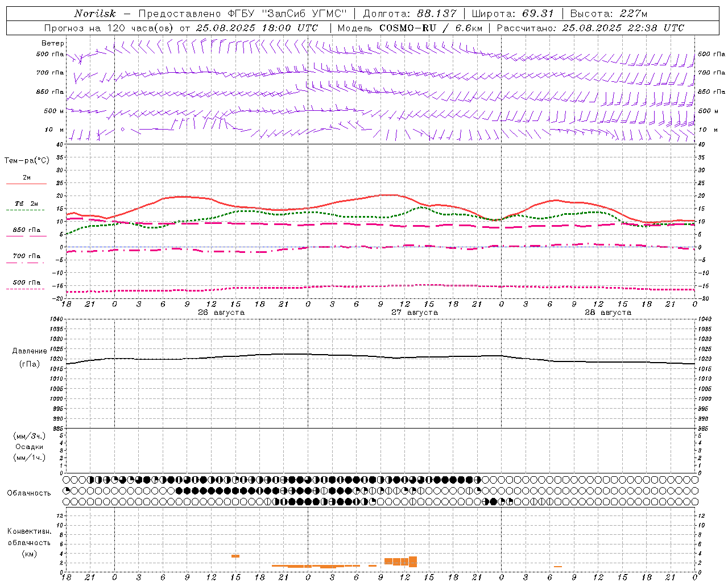This screenshot has height=582, width=728.
Task: Click the 26 августа date label
Action: tap(221, 313)
